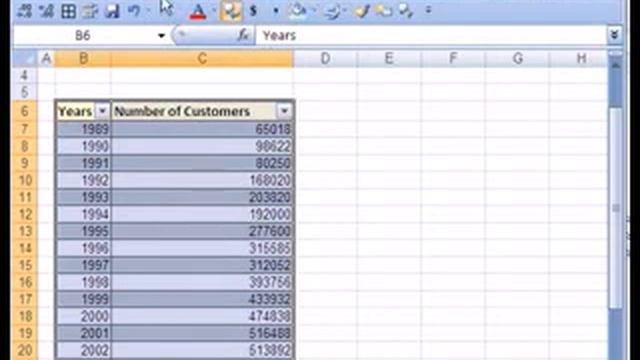The image size is (640, 360).
Task: Select the cell with value 168020
Action: coord(202,180)
